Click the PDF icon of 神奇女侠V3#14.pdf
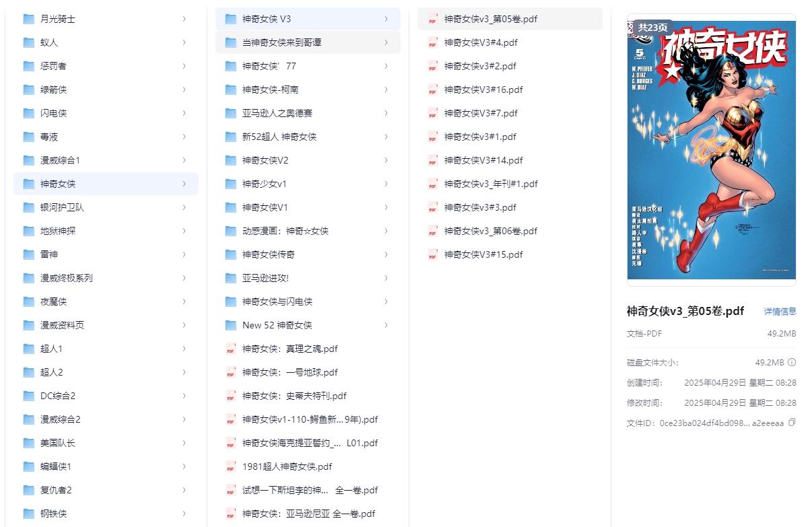 coord(432,160)
